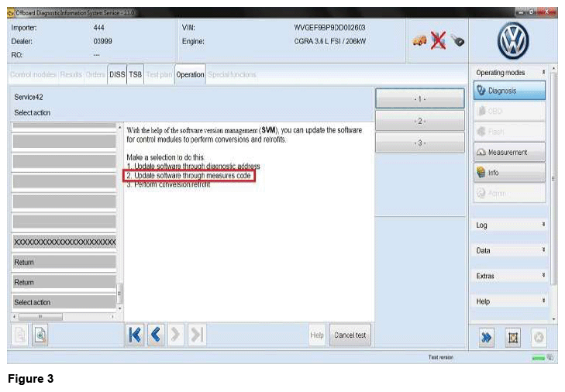Image resolution: width=565 pixels, height=392 pixels.
Task: Click the green network status indicator
Action: click(539, 358)
